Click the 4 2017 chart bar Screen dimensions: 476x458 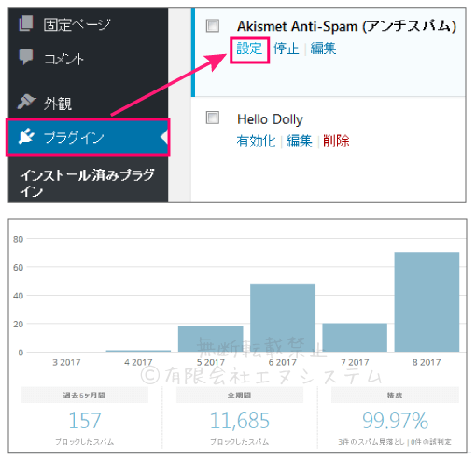138,351
